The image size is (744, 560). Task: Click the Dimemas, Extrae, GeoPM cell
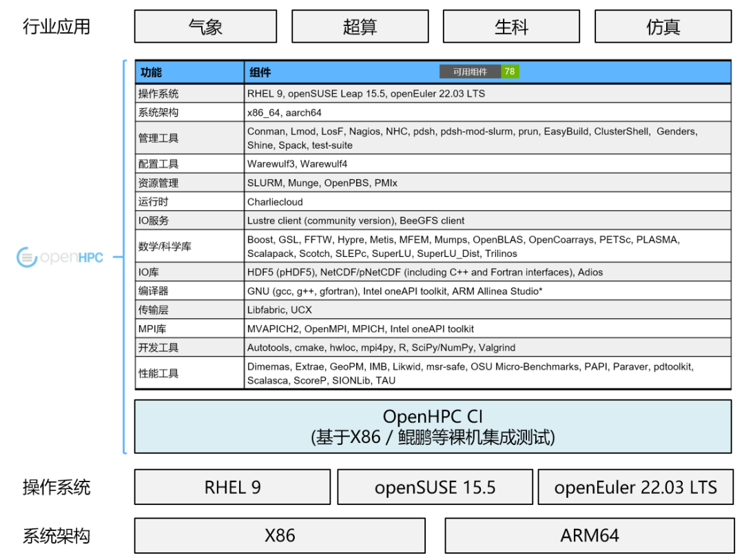click(x=488, y=373)
